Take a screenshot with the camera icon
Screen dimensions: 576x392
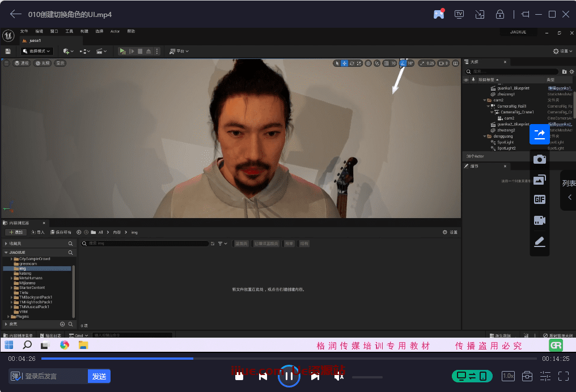540,159
